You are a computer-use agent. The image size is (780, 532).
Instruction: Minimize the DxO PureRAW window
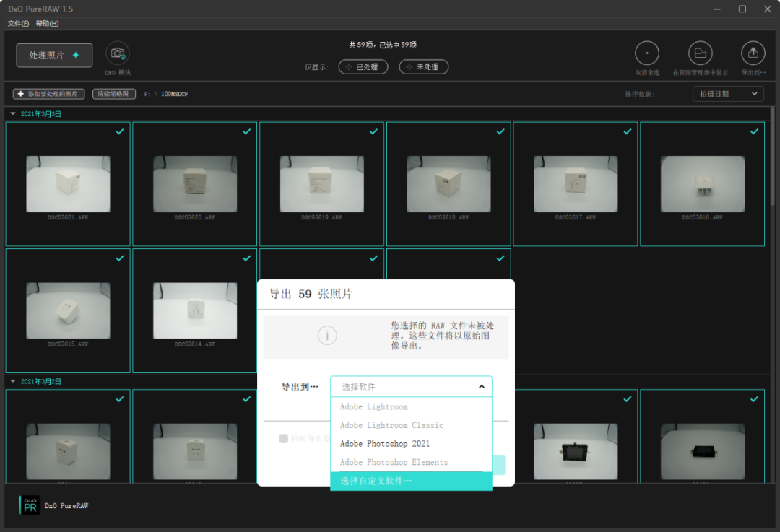click(717, 9)
